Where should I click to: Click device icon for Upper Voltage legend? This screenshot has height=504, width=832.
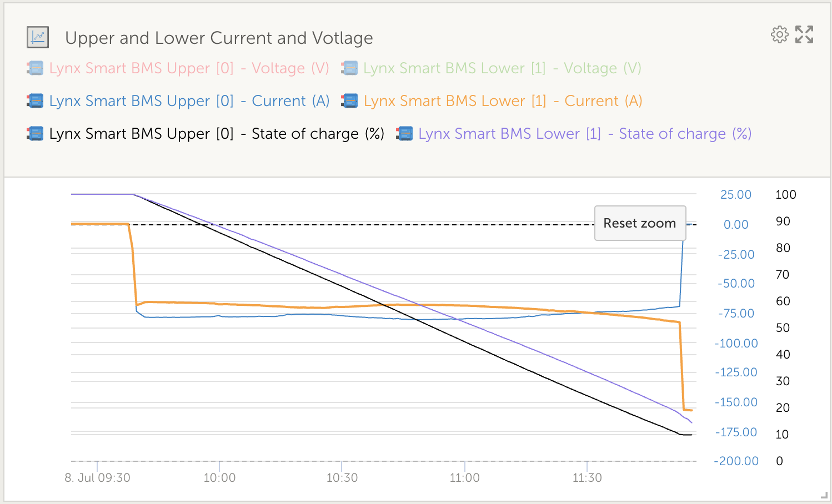[35, 68]
